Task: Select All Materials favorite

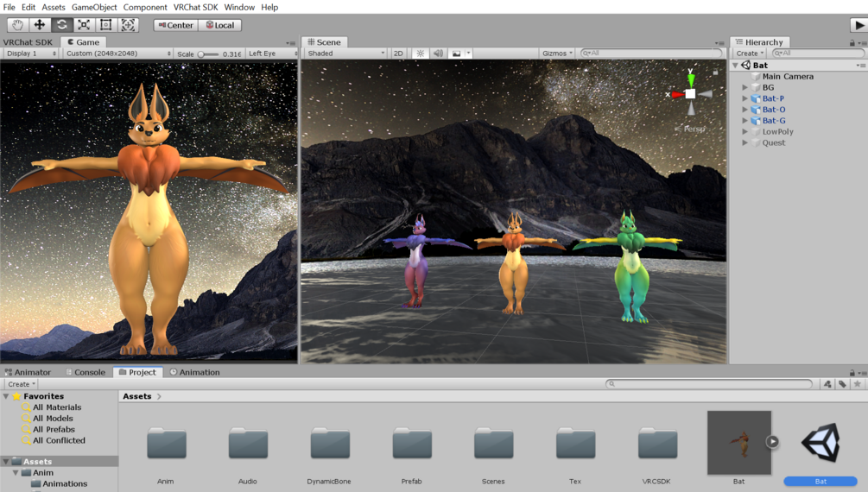Action: pos(56,407)
